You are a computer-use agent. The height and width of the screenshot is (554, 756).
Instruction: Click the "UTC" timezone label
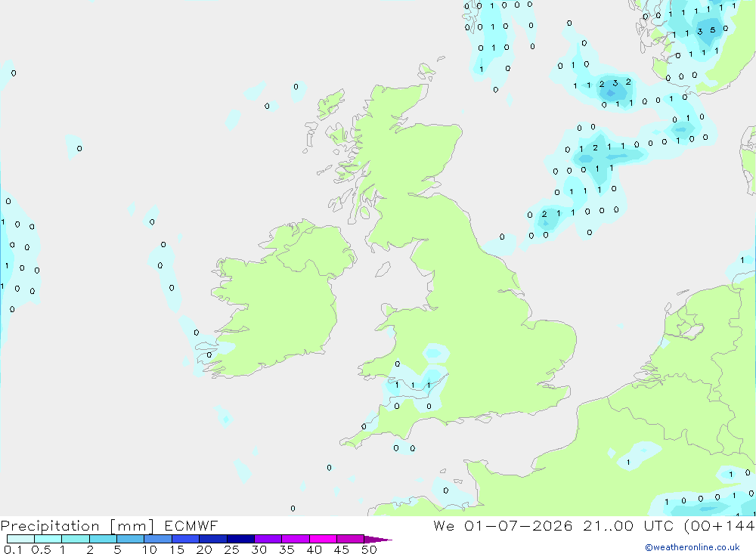coord(658,525)
